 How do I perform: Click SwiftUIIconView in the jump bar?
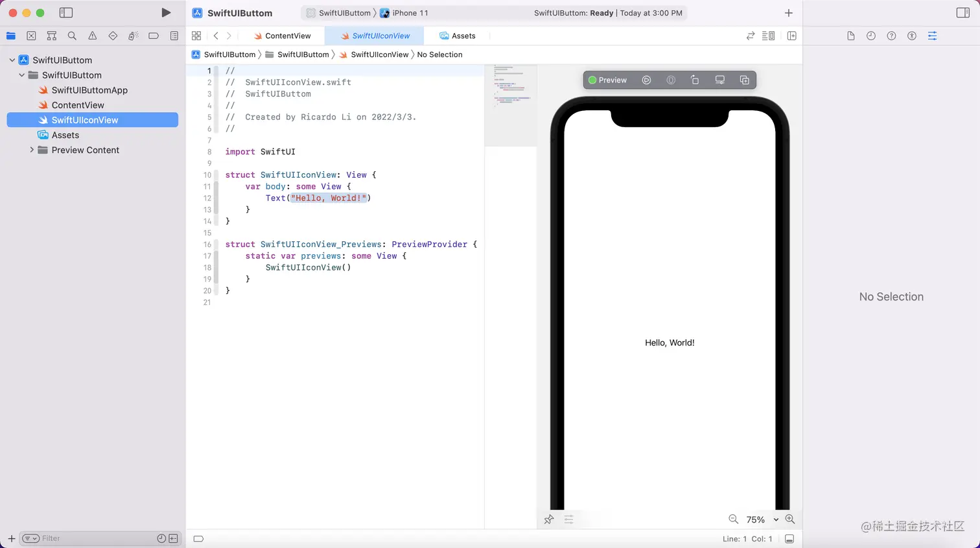[378, 54]
